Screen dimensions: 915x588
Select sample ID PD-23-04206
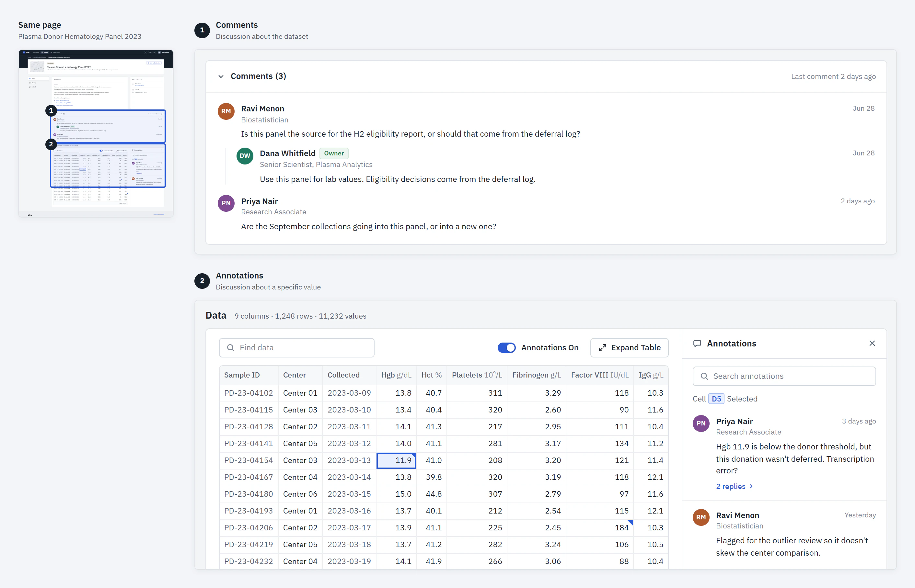point(248,527)
